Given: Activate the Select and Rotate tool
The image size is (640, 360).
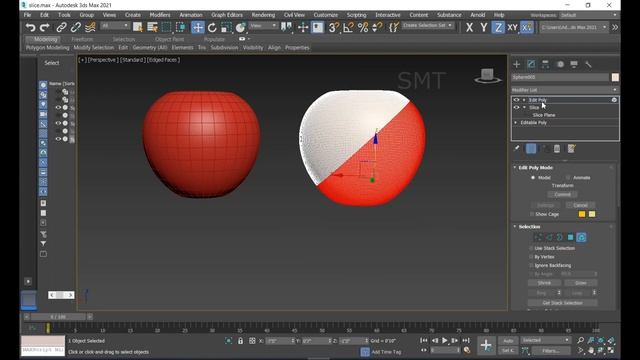Looking at the screenshot, I should click(x=212, y=27).
